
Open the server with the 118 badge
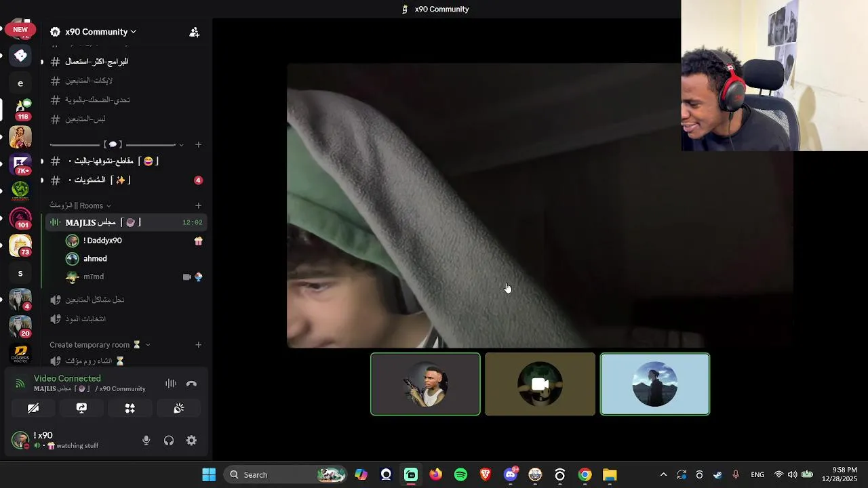pyautogui.click(x=20, y=108)
